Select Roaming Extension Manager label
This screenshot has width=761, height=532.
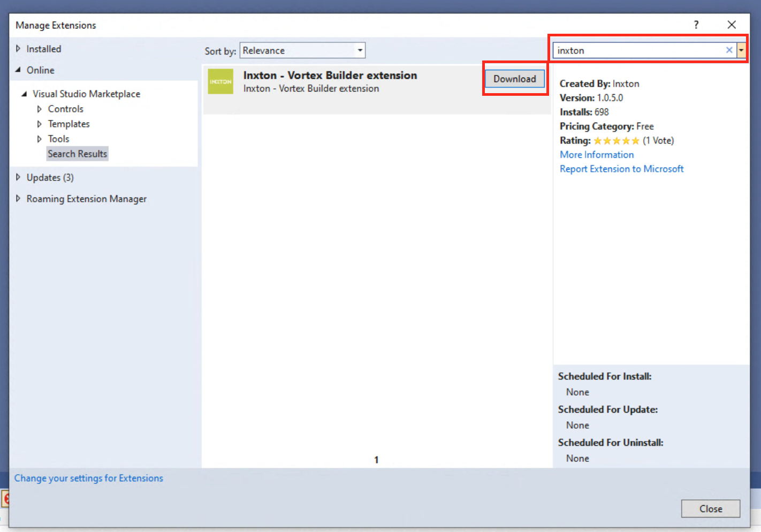87,199
